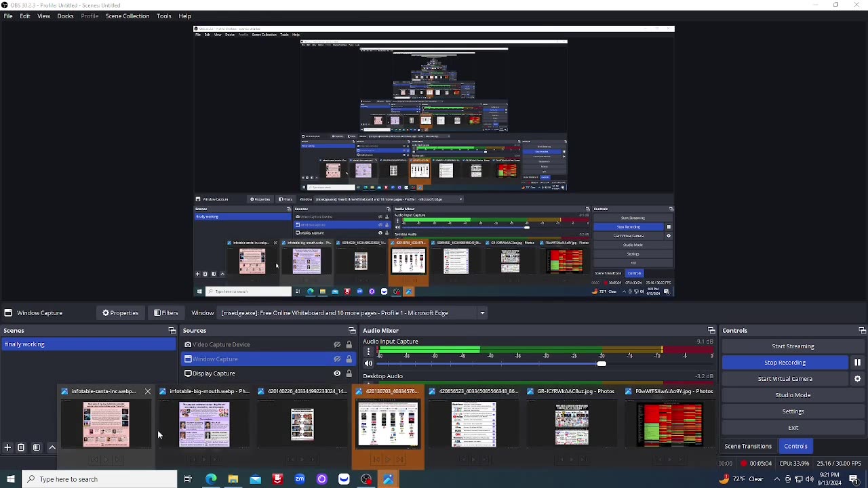The image size is (868, 488).
Task: Select infotable-santa-inc.webp Photos thumbnail
Action: tap(106, 425)
